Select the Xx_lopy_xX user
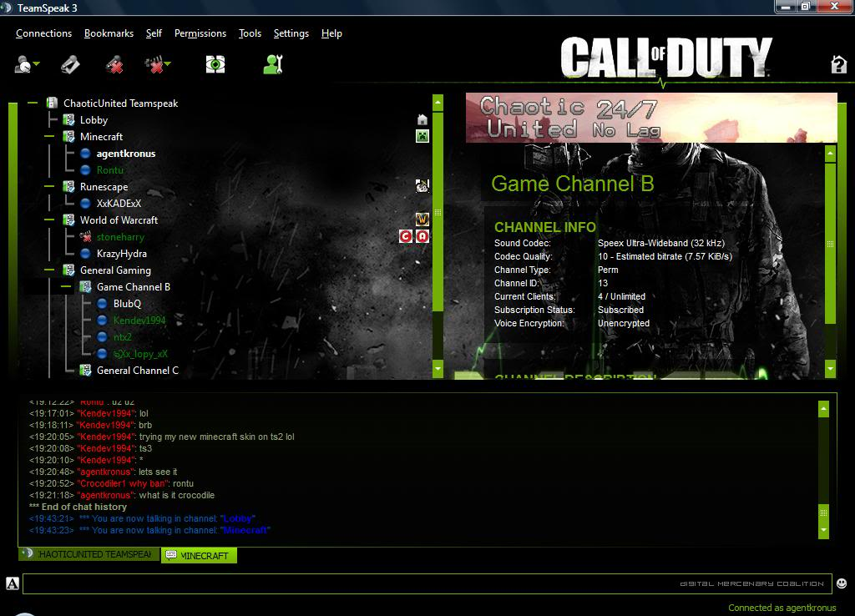 [140, 354]
